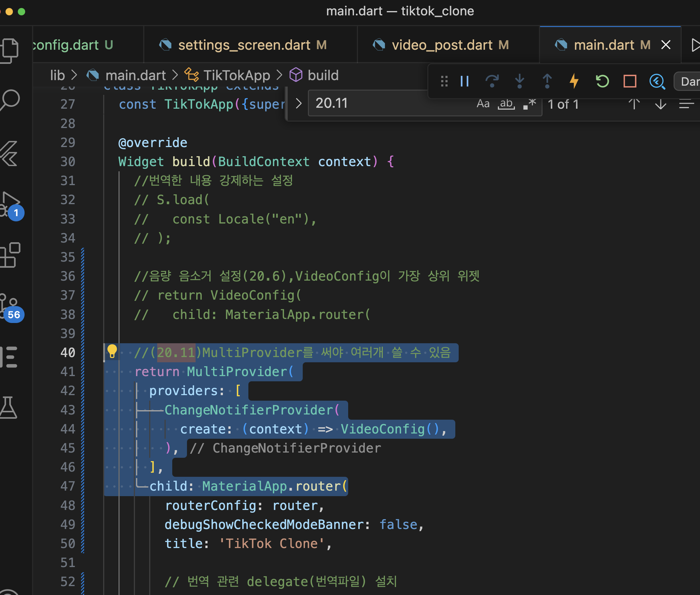Toggle Match Case in find widget
This screenshot has height=595, width=700.
coord(483,103)
